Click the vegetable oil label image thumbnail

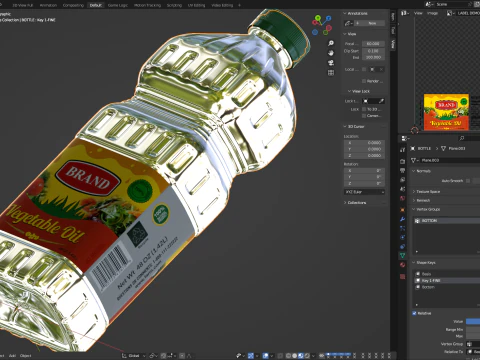(x=446, y=112)
